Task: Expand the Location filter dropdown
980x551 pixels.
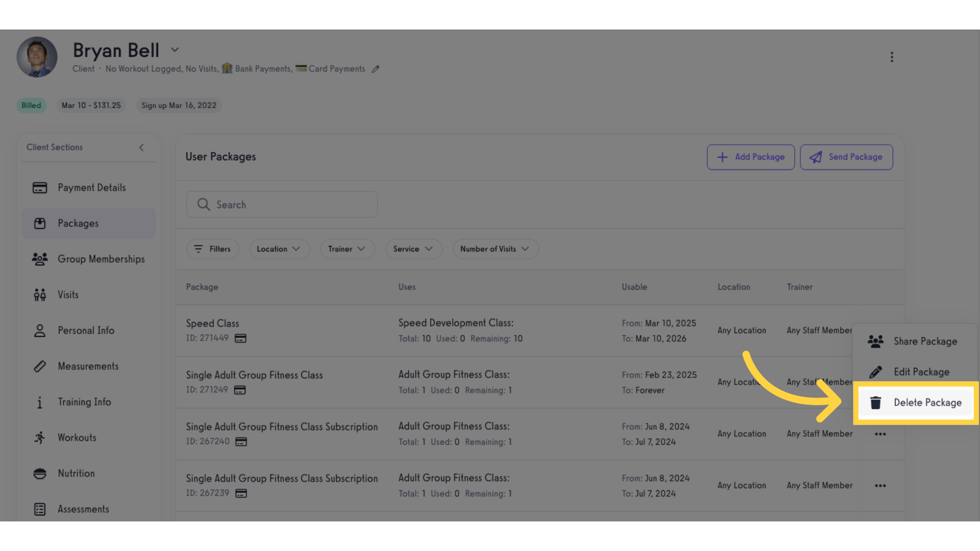Action: (x=279, y=249)
